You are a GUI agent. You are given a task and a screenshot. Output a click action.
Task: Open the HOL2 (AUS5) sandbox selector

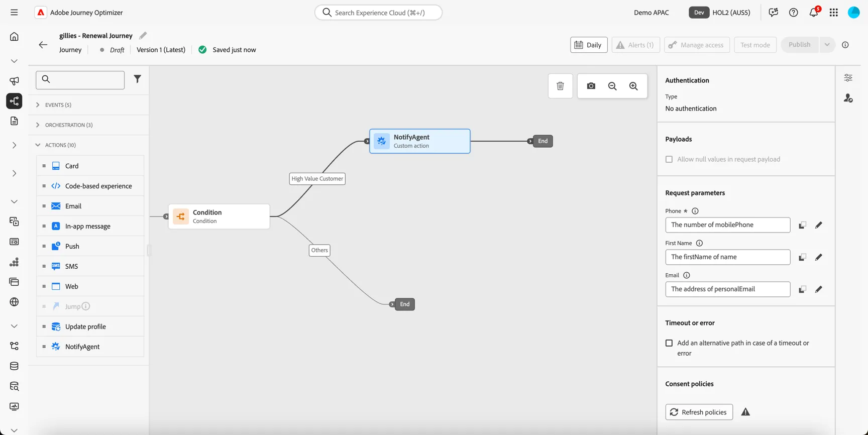click(719, 13)
